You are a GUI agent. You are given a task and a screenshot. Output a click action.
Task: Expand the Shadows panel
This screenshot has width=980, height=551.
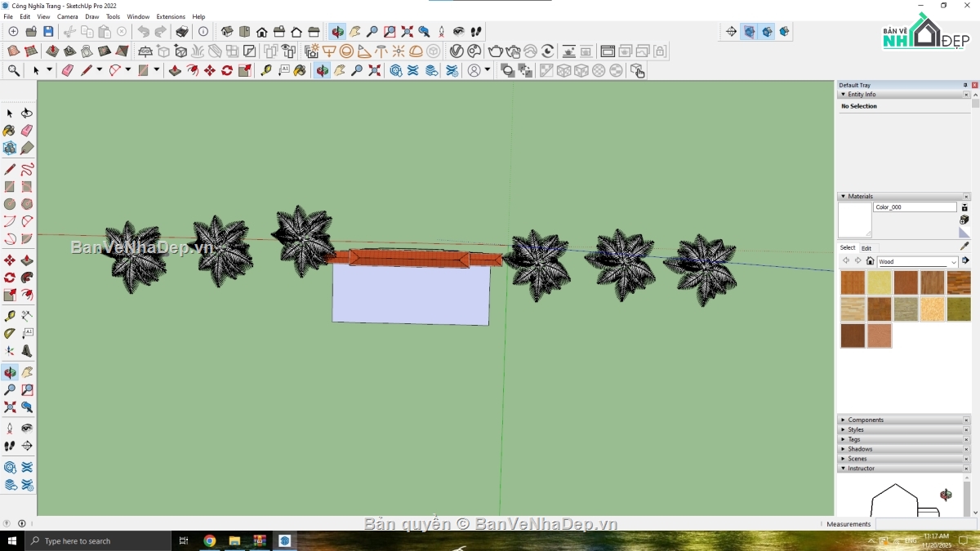[843, 450]
